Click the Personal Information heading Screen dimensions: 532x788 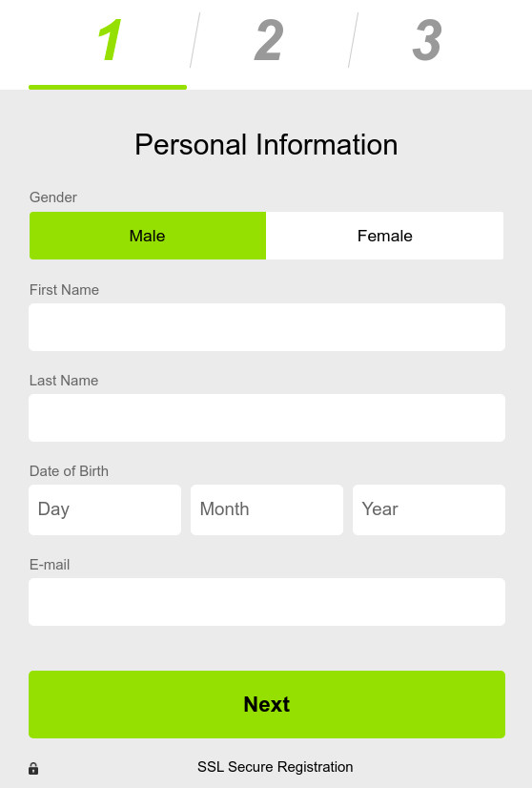[x=266, y=145]
